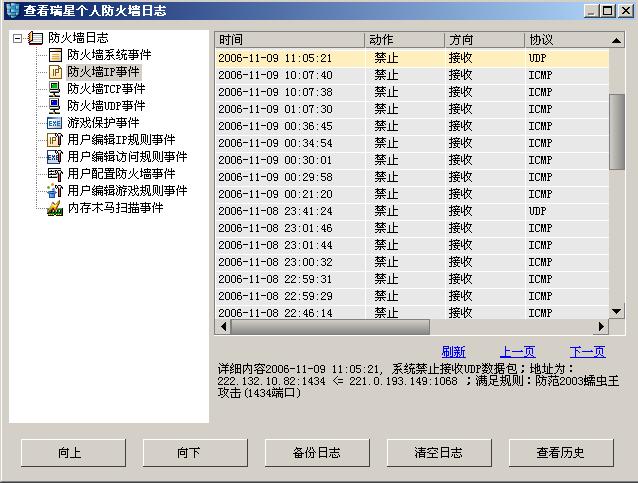Image resolution: width=638 pixels, height=483 pixels.
Task: Select log row 2006-11-09 00:36:45
Action: click(412, 126)
